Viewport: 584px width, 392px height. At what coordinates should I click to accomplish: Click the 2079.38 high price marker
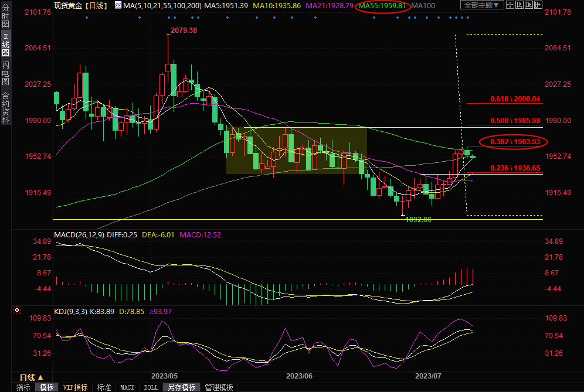pyautogui.click(x=183, y=30)
